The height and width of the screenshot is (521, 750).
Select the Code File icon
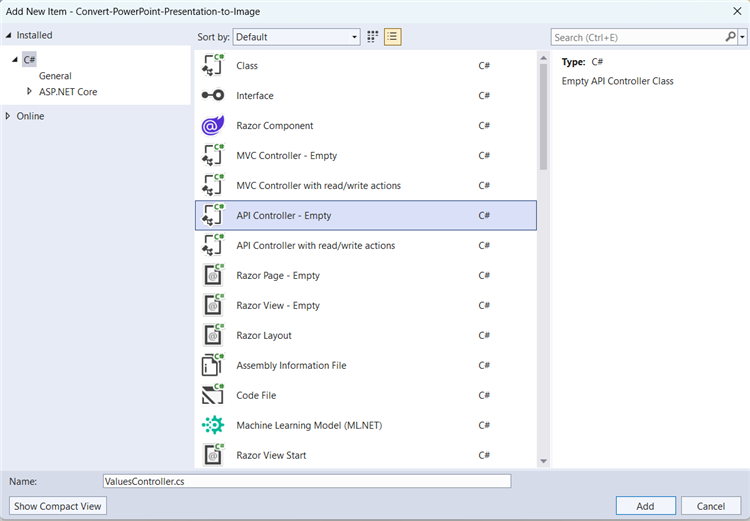(212, 396)
